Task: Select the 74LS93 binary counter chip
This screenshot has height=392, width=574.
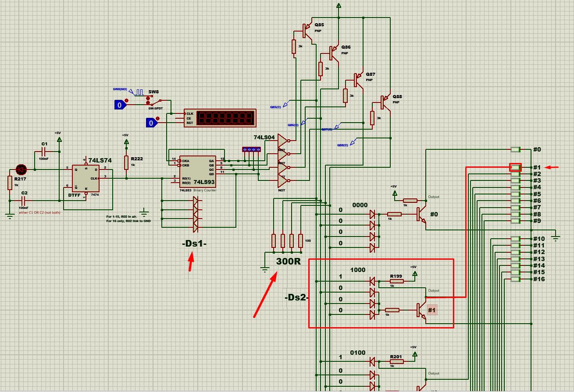Action: [197, 171]
